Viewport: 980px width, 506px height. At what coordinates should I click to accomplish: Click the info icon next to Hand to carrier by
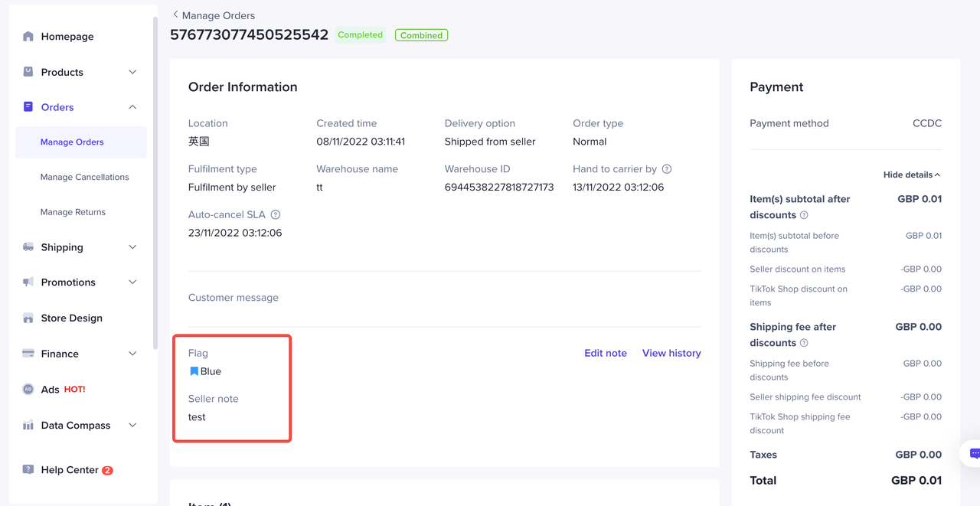[667, 169]
